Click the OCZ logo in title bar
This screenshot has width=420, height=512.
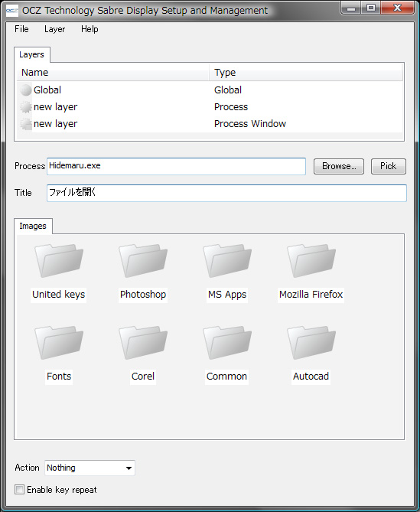12,11
